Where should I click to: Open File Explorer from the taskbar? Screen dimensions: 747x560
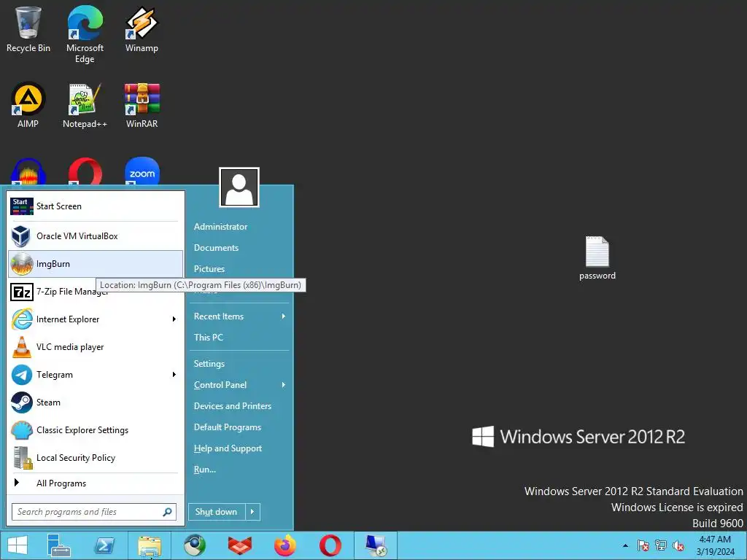coord(150,545)
